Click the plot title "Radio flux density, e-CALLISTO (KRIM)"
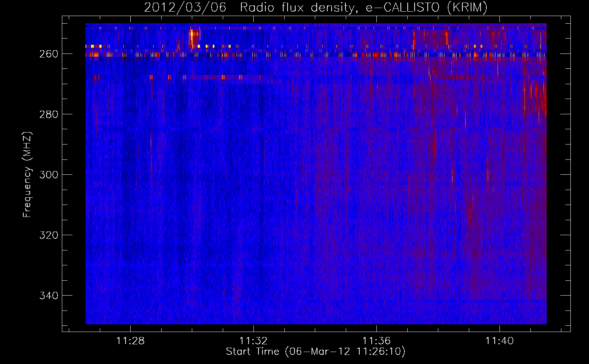The width and height of the screenshot is (589, 364). pos(363,7)
